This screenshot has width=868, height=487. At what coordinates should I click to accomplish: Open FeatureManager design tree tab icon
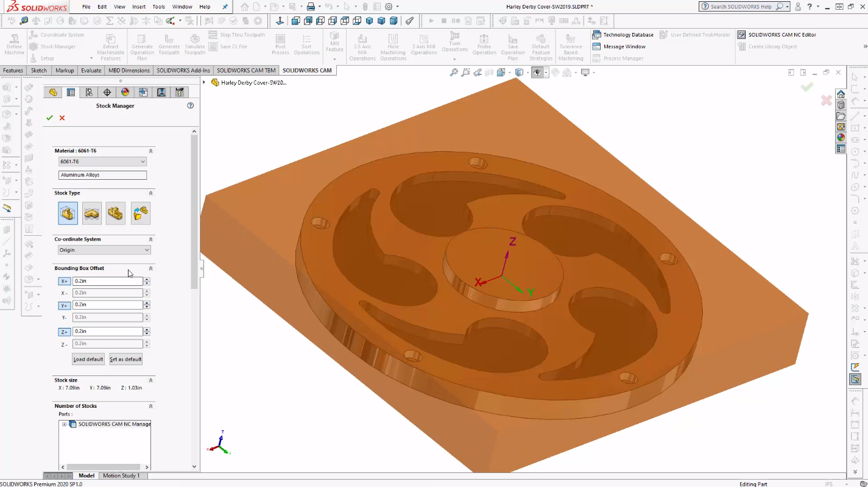point(53,92)
